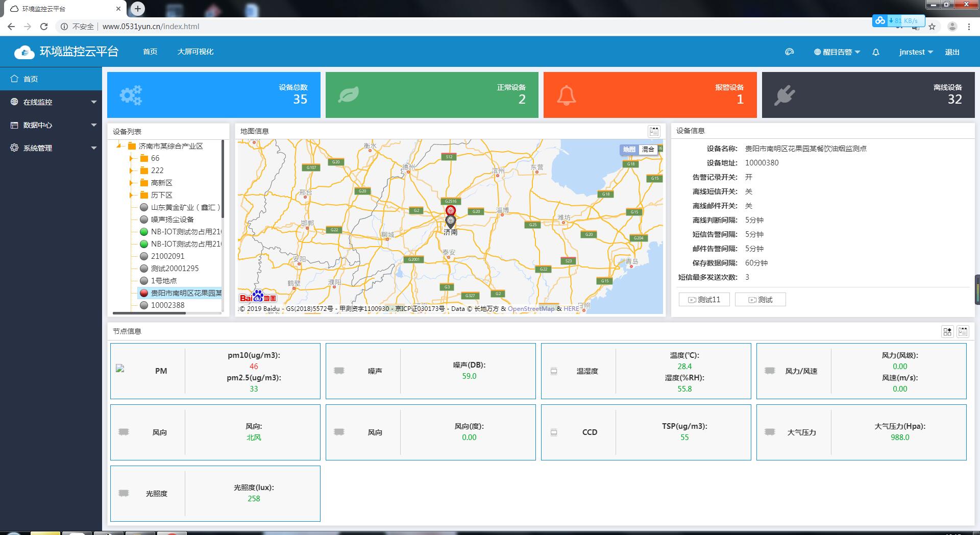The width and height of the screenshot is (980, 535).
Task: Click the dashboard gauge icon in header
Action: [x=789, y=52]
